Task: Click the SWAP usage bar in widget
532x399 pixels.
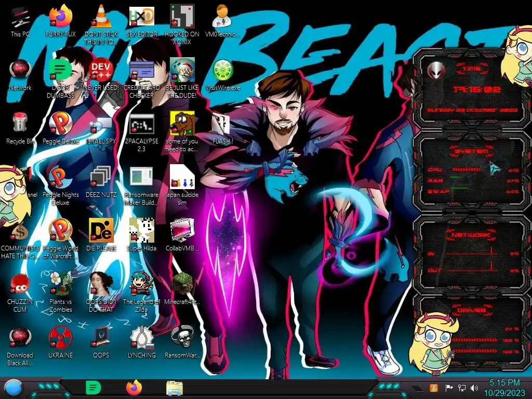Action: click(x=459, y=188)
